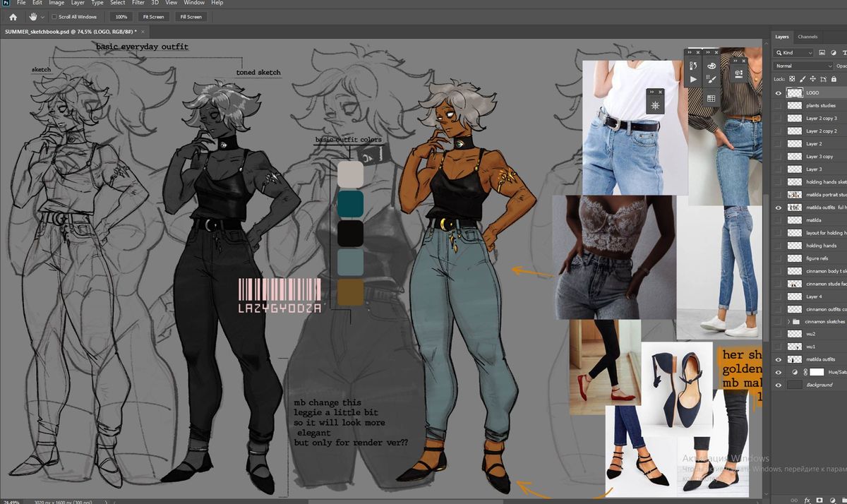This screenshot has width=847, height=504.
Task: Open the History panel icon
Action: (693, 65)
